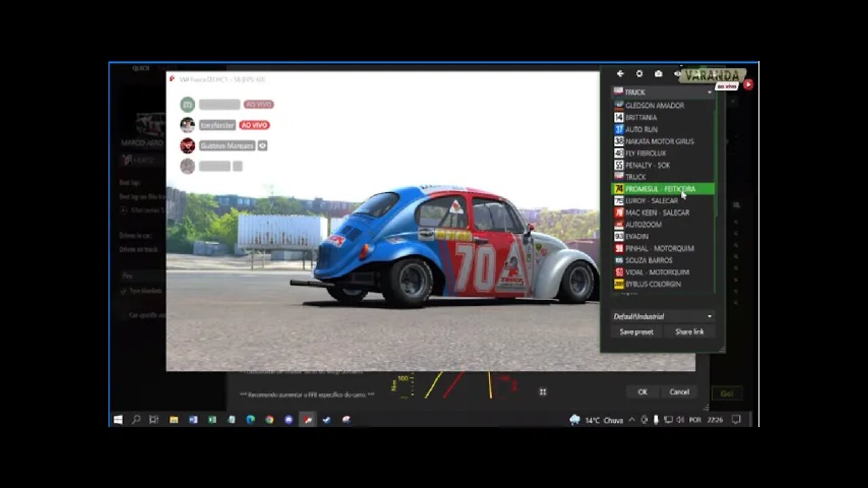Open Microsoft Edge from taskbar

point(250,420)
